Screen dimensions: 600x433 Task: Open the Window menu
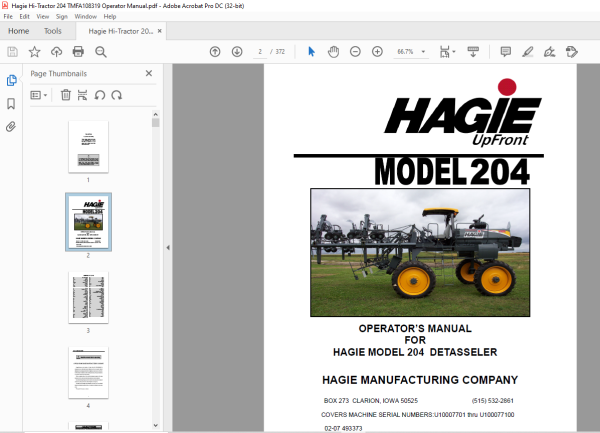pyautogui.click(x=85, y=16)
